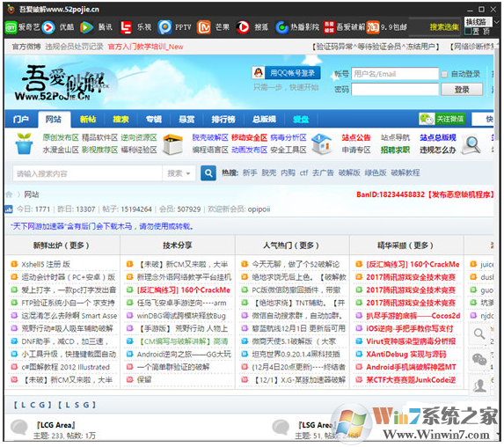Click the floating search magnifier sidebar icon

pyautogui.click(x=479, y=334)
